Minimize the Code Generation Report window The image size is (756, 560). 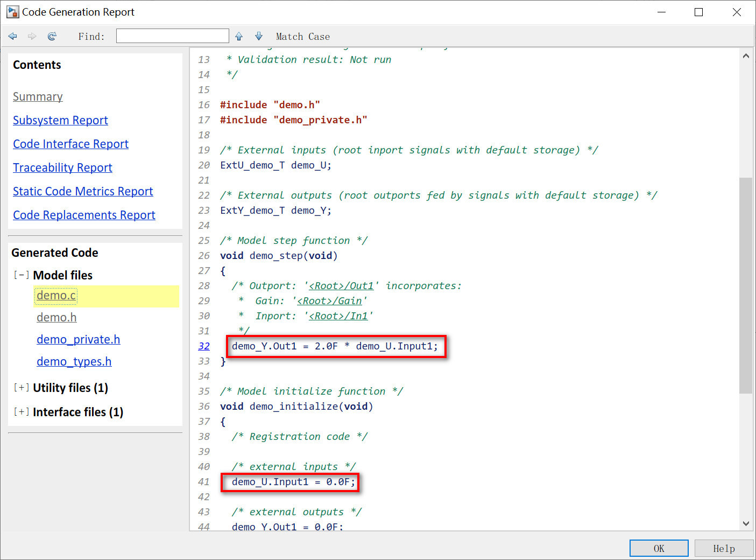(x=662, y=12)
